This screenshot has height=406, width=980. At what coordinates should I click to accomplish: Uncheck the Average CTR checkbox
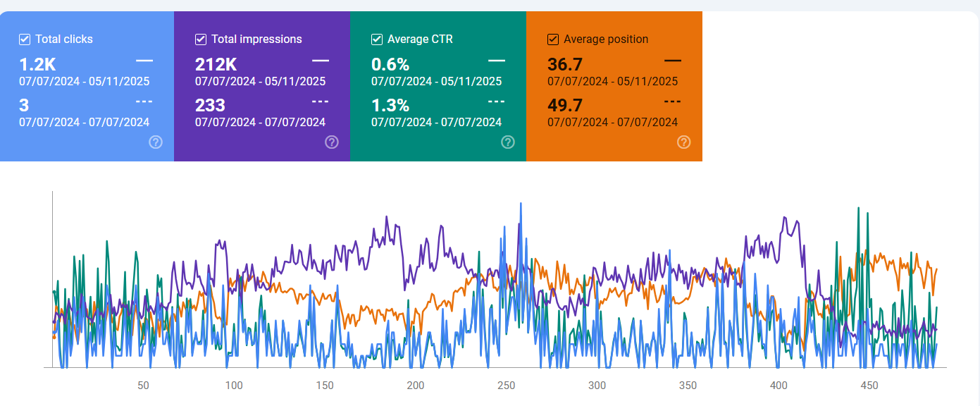pos(376,39)
